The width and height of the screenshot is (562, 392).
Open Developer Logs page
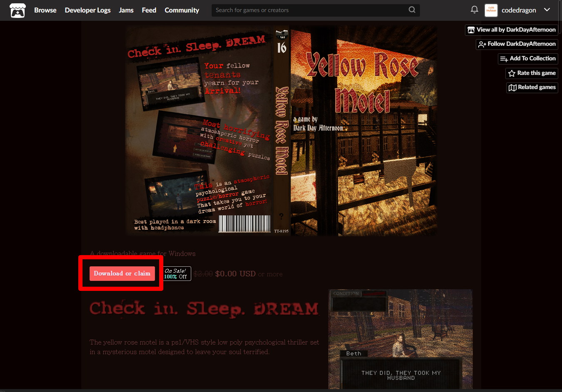(x=87, y=10)
